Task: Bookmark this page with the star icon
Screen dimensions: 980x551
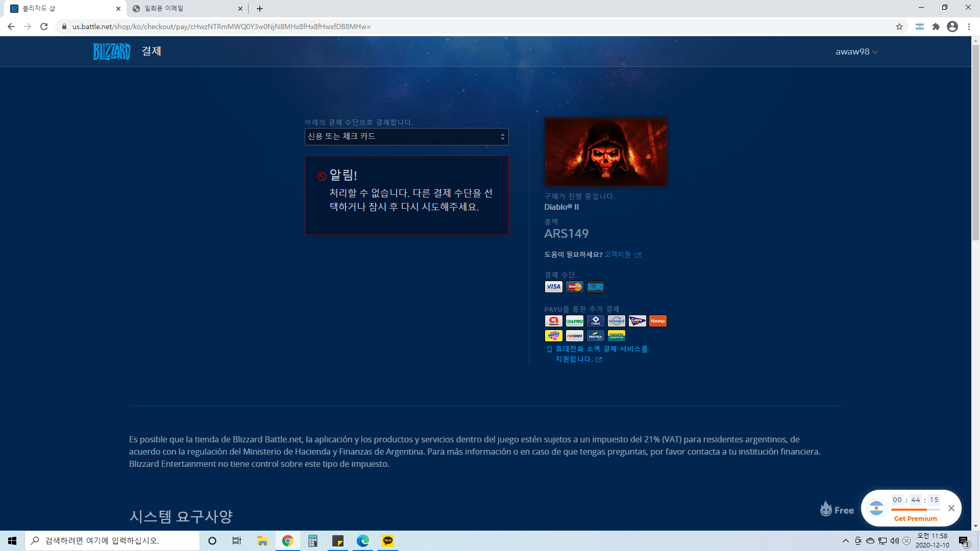Action: (x=899, y=27)
